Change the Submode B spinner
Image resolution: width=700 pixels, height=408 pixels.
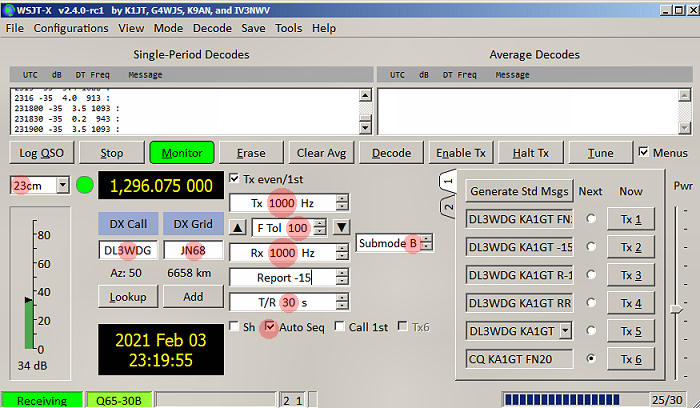(x=427, y=243)
